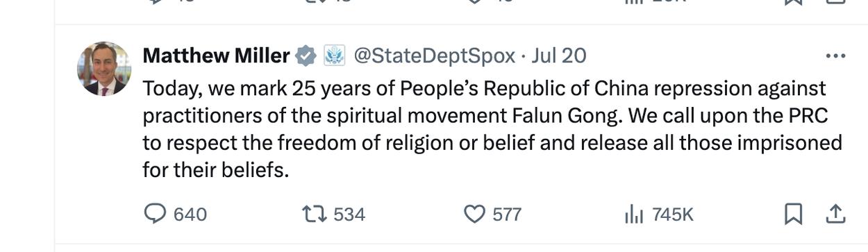Viewport: 868px width, 252px height.
Task: Share the tweet via upload arrow icon
Action: click(x=834, y=214)
